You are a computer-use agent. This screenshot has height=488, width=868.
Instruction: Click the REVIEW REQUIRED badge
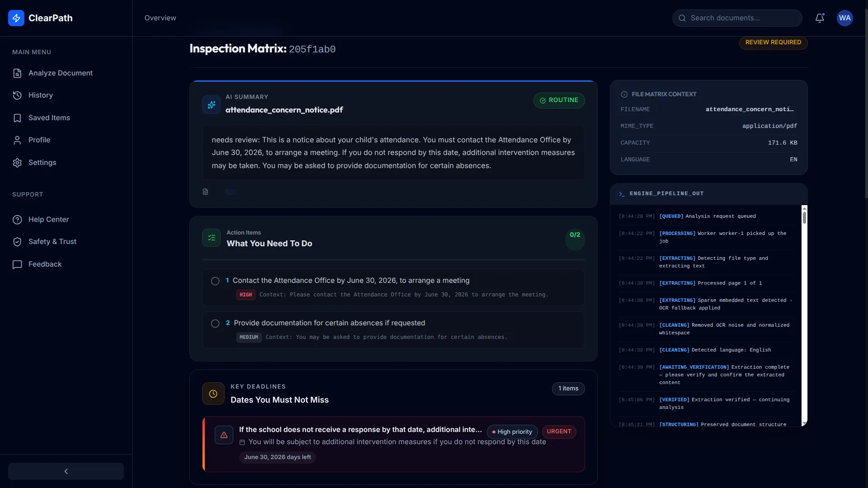(773, 42)
